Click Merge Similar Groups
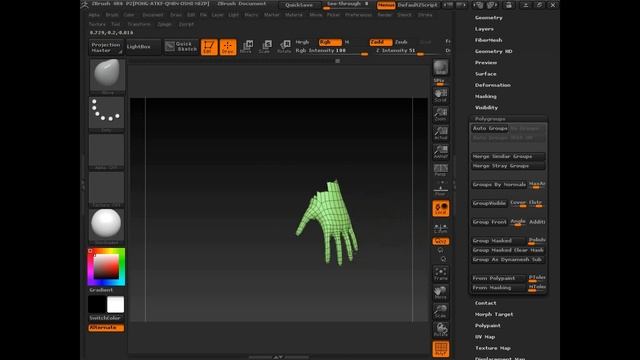The image size is (640, 360). tap(508, 156)
